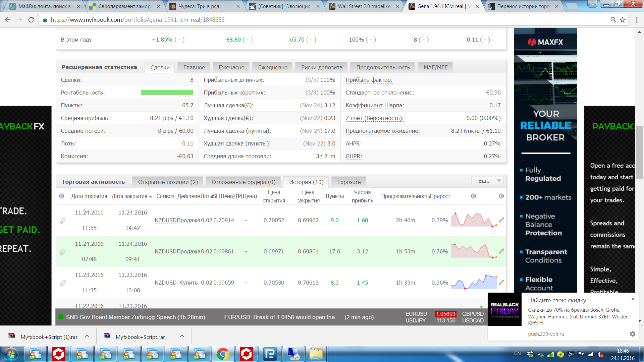
Task: Click the GHPR link
Action: tap(354, 157)
